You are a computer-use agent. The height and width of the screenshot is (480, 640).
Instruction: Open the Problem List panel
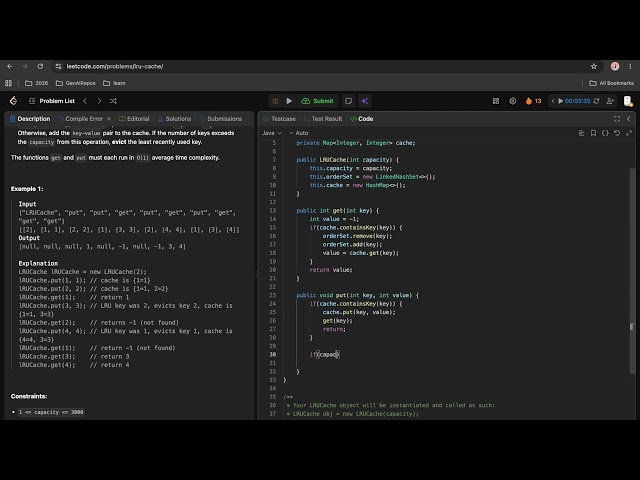point(52,101)
